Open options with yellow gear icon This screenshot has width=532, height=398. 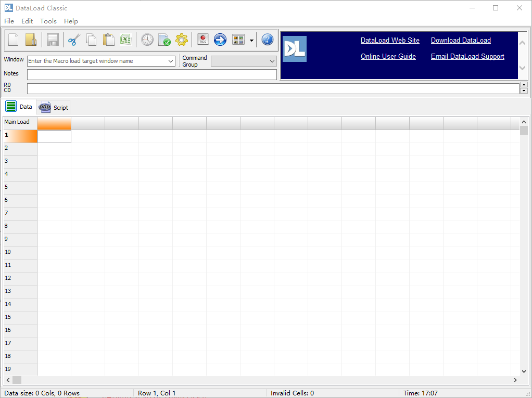pyautogui.click(x=182, y=40)
